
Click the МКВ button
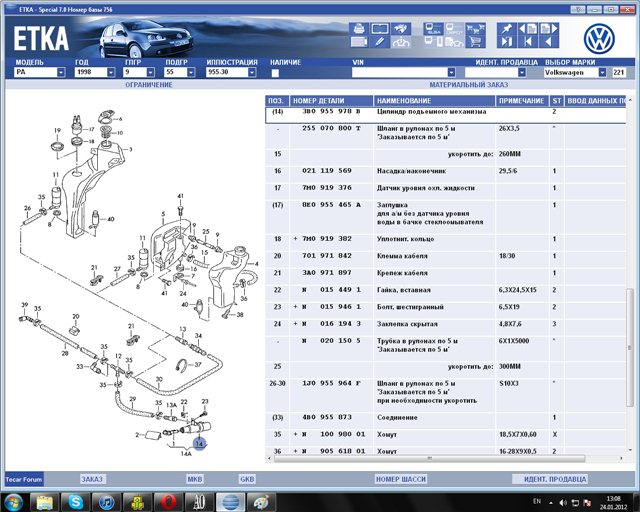click(194, 479)
